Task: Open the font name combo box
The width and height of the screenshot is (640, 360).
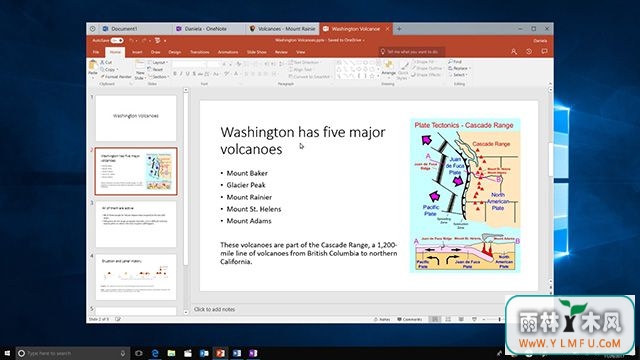Action: click(189, 64)
